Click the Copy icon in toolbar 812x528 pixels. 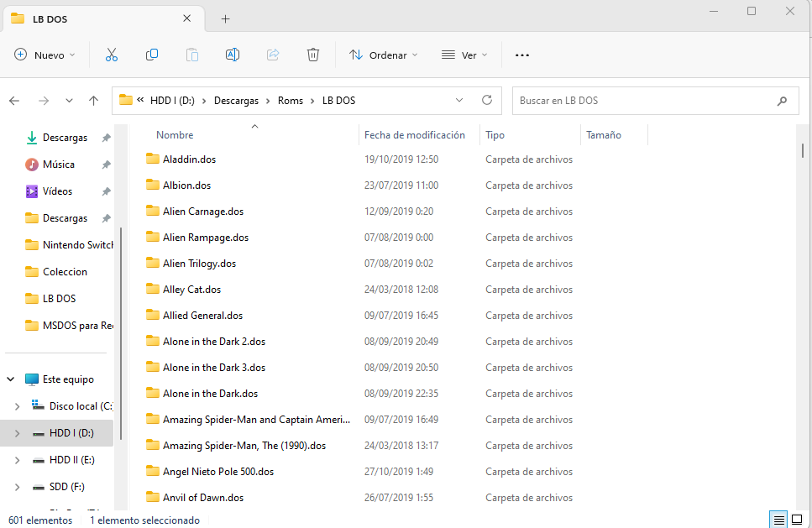[x=152, y=55]
